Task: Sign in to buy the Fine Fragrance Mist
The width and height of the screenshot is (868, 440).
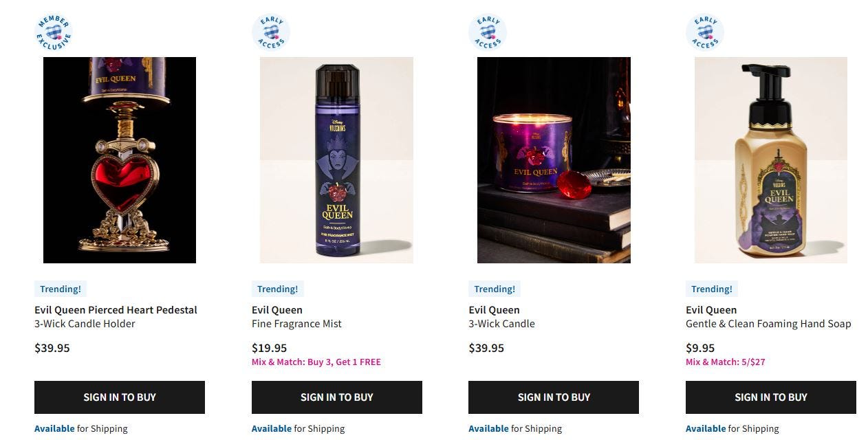Action: 337,397
